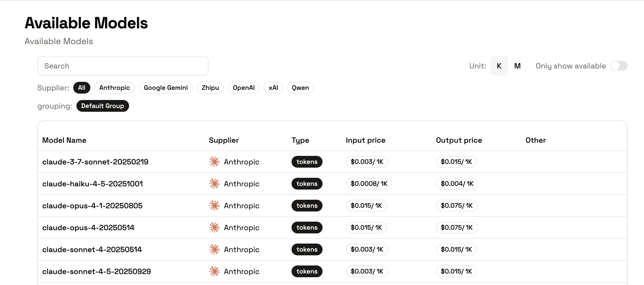Click the Anthropic logo beside claude-opus-4-20250514
Viewport: 644px width, 285px height.
coord(214,228)
